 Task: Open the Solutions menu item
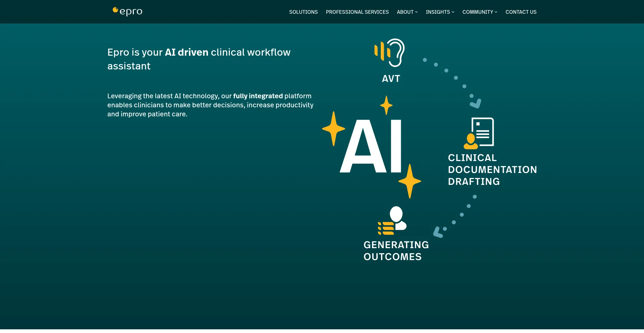[303, 12]
